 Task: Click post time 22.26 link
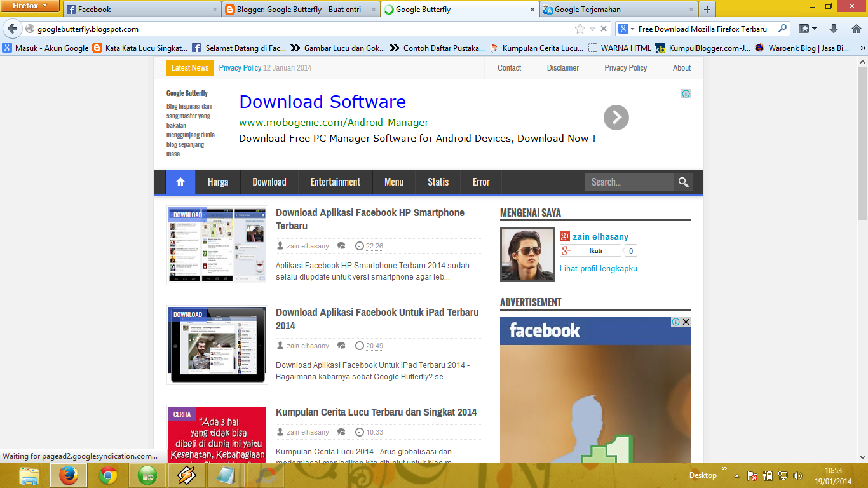pyautogui.click(x=374, y=246)
